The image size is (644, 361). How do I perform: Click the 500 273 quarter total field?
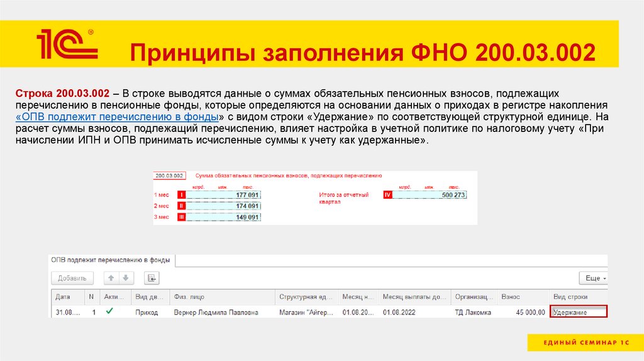(x=430, y=195)
